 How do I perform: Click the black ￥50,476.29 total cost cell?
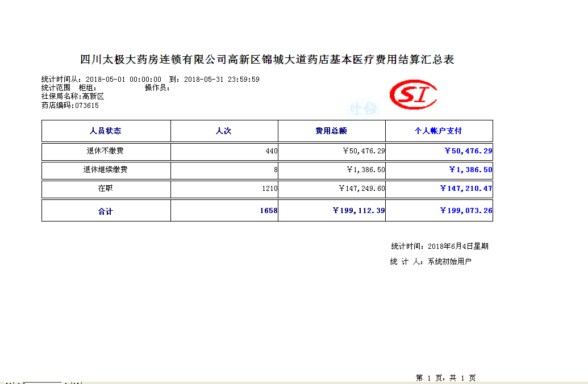[332, 151]
